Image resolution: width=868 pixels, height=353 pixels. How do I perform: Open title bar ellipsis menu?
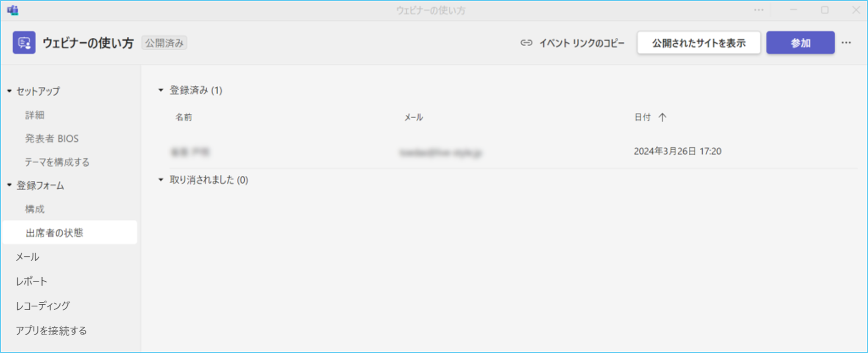[759, 10]
